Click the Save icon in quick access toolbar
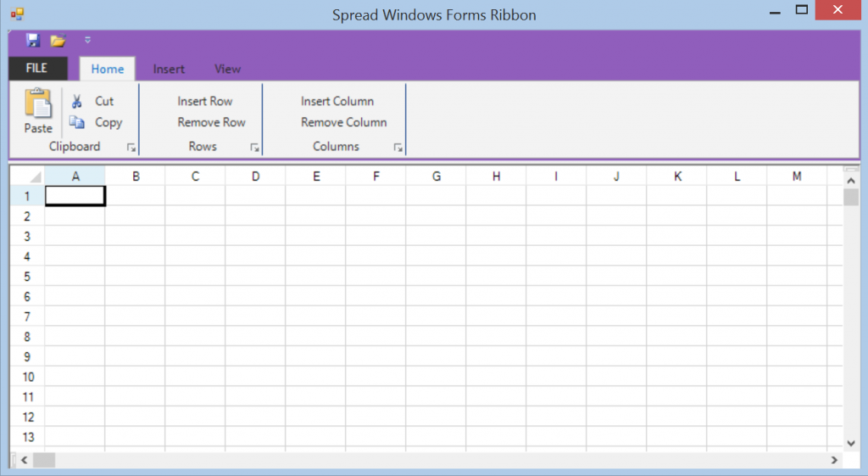The image size is (868, 476). pyautogui.click(x=33, y=40)
